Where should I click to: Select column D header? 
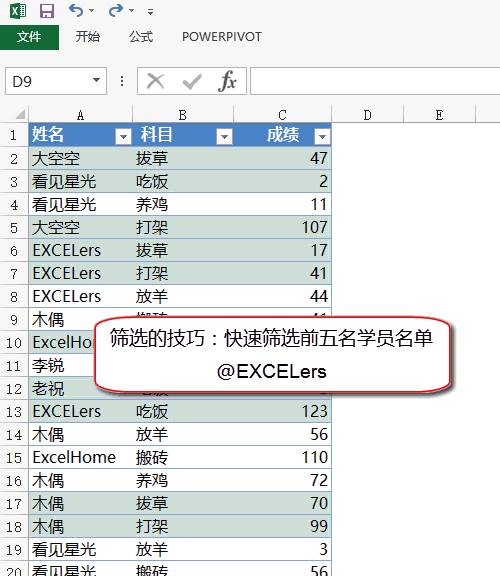tap(367, 115)
